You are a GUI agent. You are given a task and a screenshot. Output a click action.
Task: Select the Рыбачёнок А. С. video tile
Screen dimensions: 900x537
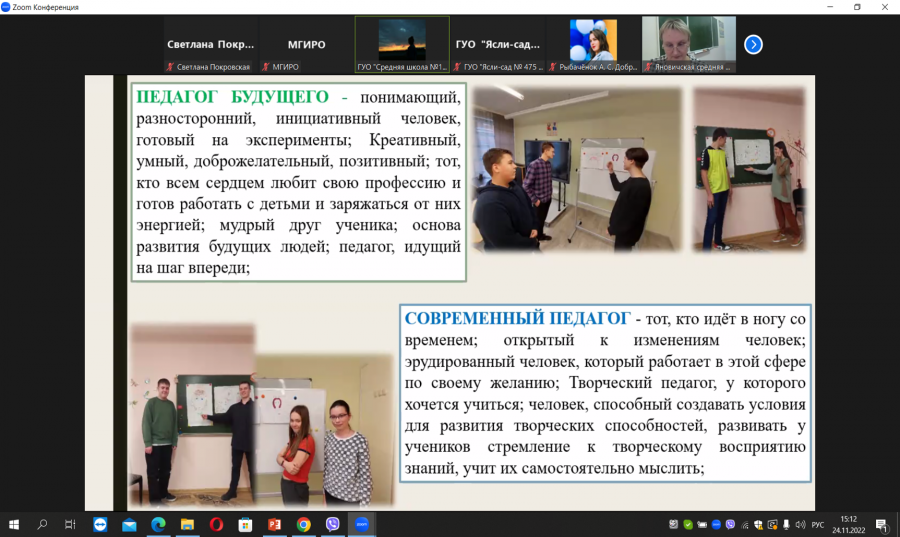pos(593,45)
